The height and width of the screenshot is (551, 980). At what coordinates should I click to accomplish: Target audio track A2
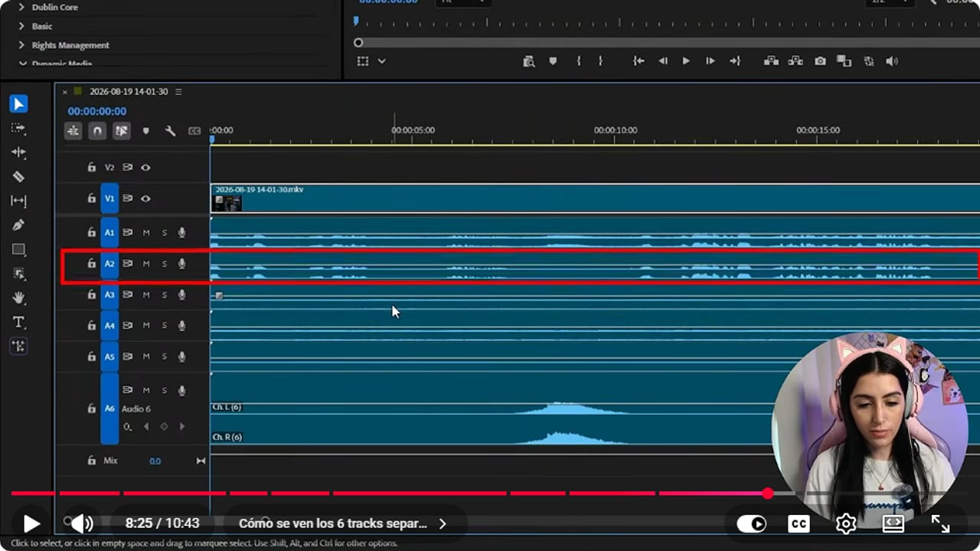[x=109, y=264]
